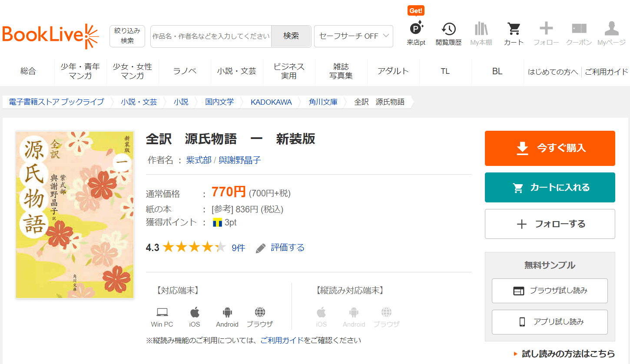Click the BookLive logo
Screen dimensions: 630x364
click(50, 36)
